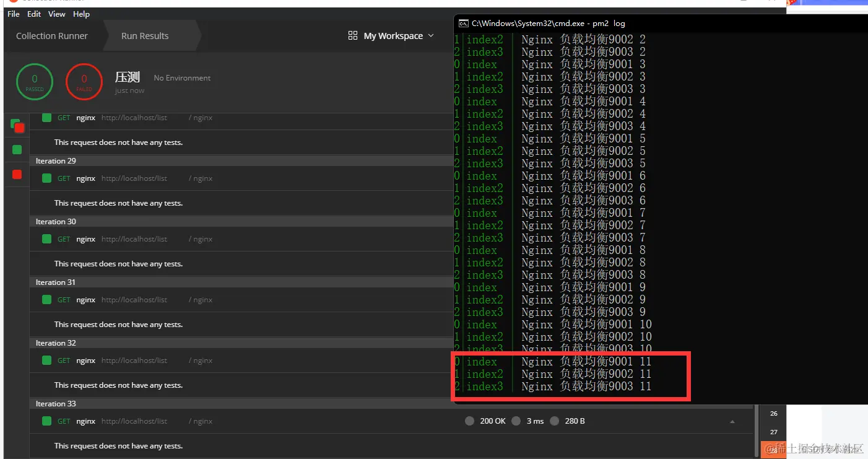Screen dimensions: 868x459
Task: Expand the My Workspace dropdown
Action: 399,36
